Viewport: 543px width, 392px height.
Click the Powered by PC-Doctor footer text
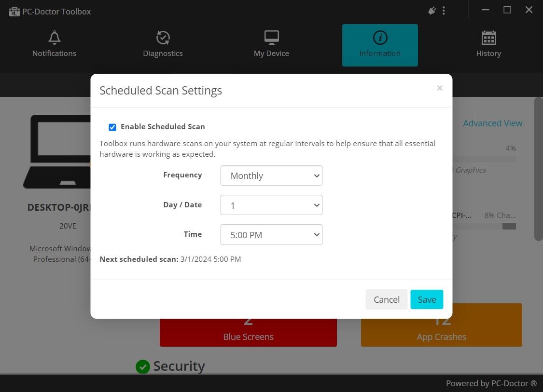tap(491, 383)
